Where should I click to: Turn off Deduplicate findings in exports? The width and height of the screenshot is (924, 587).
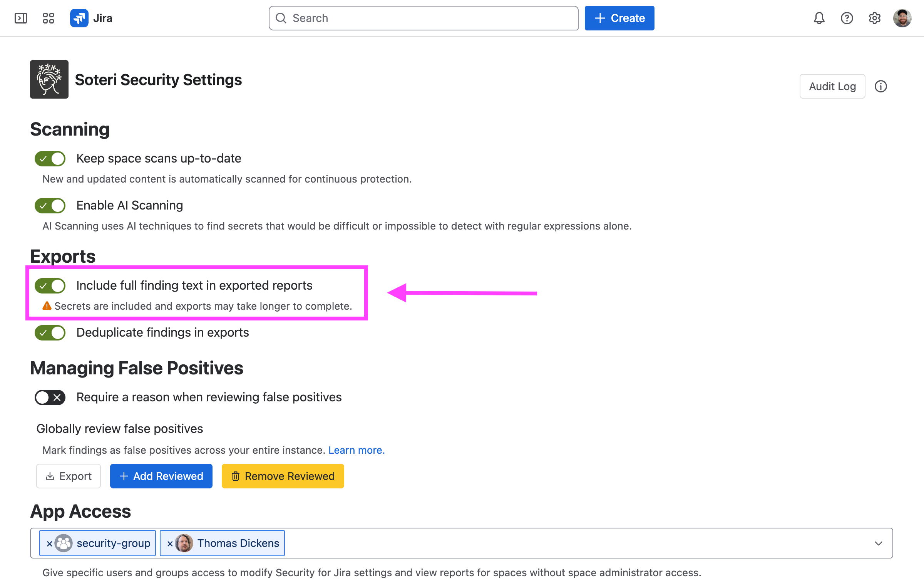(x=50, y=333)
